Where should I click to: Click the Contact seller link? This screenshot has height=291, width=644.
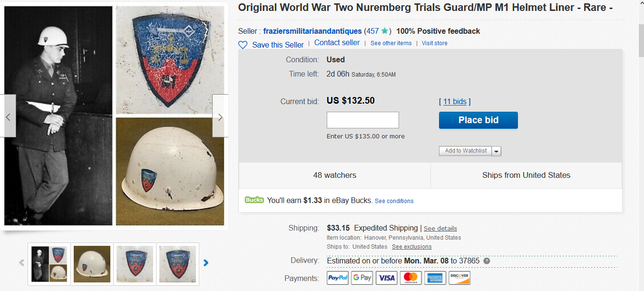point(337,42)
